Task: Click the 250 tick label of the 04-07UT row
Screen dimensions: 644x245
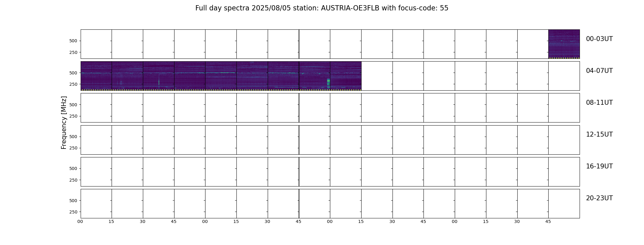Action: coord(73,84)
